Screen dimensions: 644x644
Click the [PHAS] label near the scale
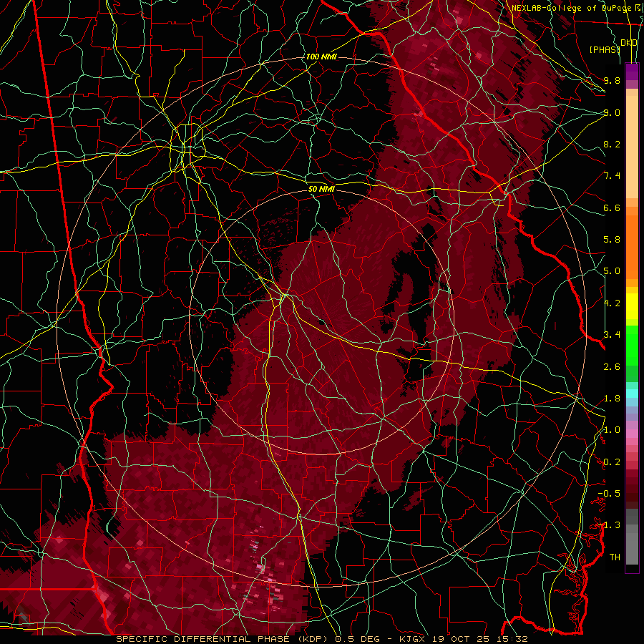[605, 49]
